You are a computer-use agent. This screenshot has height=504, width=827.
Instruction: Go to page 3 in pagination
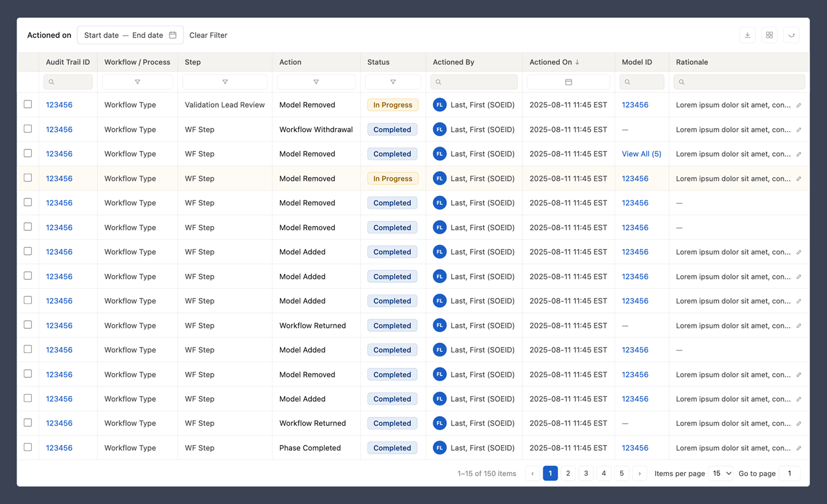586,473
